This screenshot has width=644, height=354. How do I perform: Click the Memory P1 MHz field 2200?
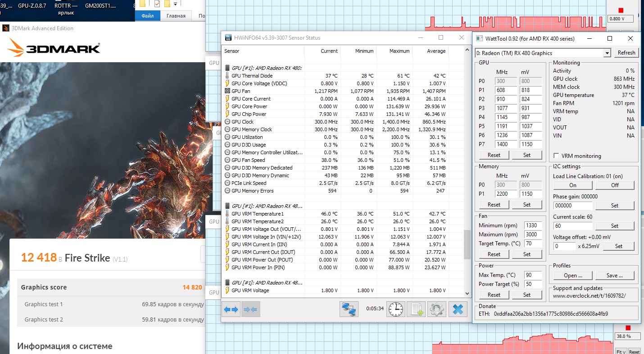click(x=506, y=194)
